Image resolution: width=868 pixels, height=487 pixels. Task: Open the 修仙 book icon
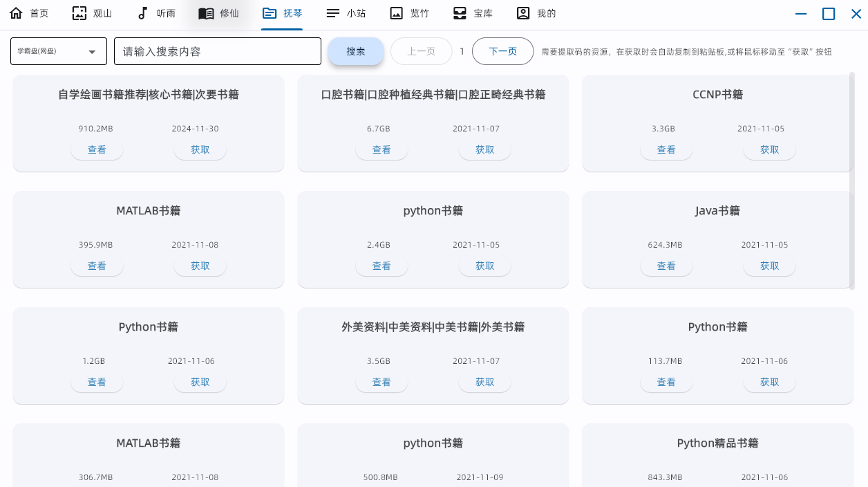[206, 13]
